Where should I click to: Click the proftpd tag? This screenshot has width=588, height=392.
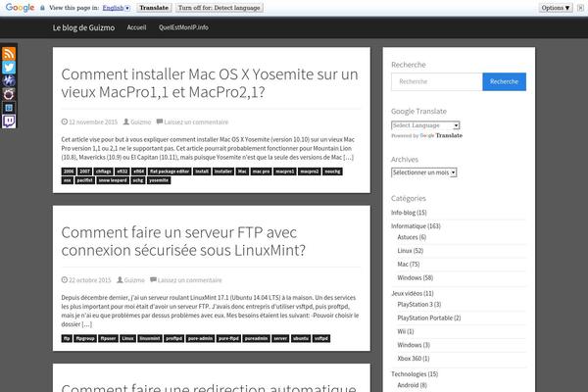tap(174, 338)
